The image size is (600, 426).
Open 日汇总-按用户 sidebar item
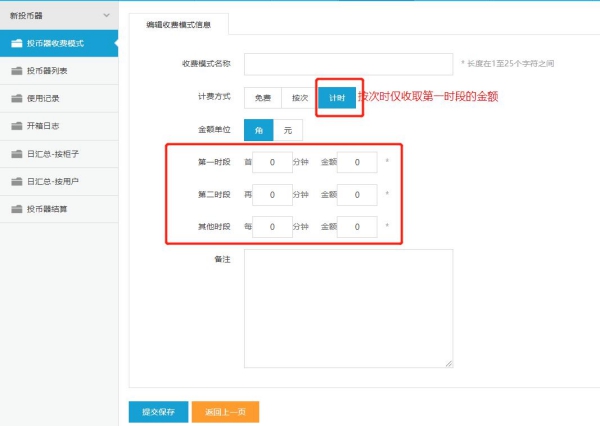[59, 181]
